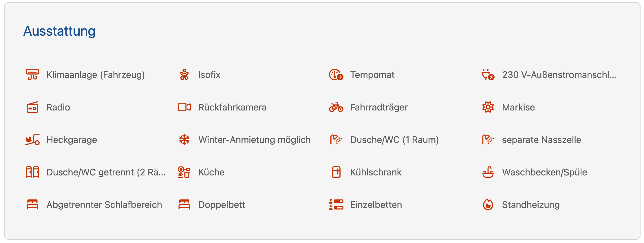
Task: Click the refrigerator icon beside Kühlschrank
Action: 336,172
